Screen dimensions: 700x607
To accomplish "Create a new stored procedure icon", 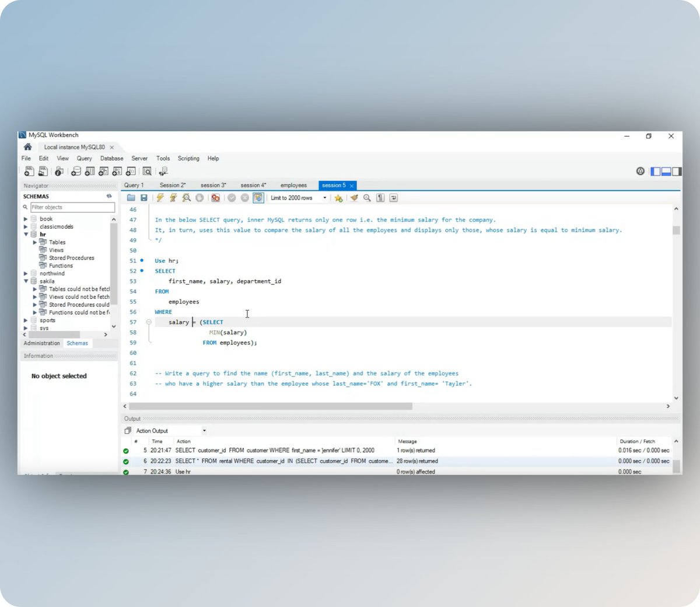I will 117,172.
